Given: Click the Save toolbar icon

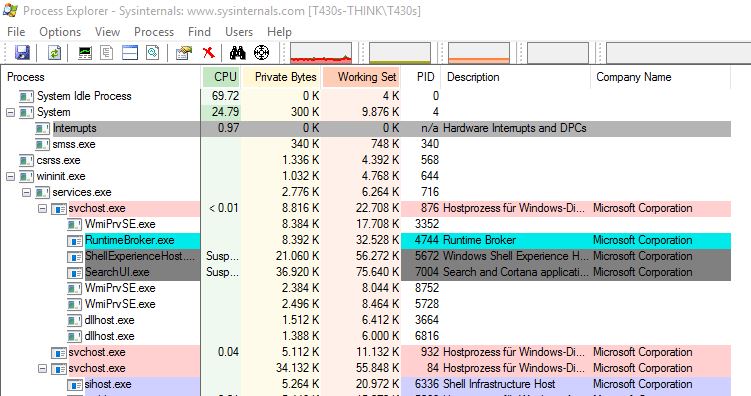Looking at the screenshot, I should pos(22,53).
